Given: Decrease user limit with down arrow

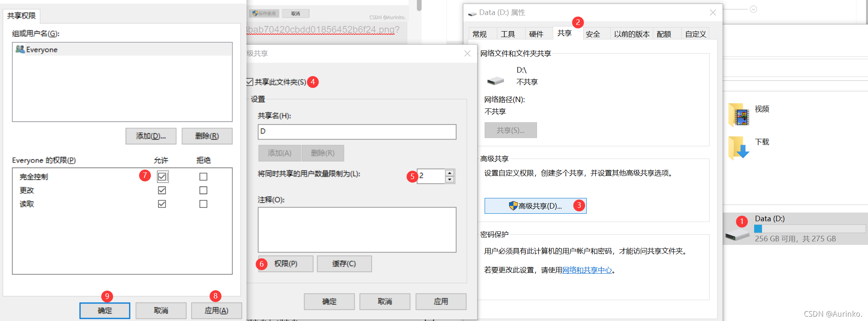Looking at the screenshot, I should coord(450,179).
